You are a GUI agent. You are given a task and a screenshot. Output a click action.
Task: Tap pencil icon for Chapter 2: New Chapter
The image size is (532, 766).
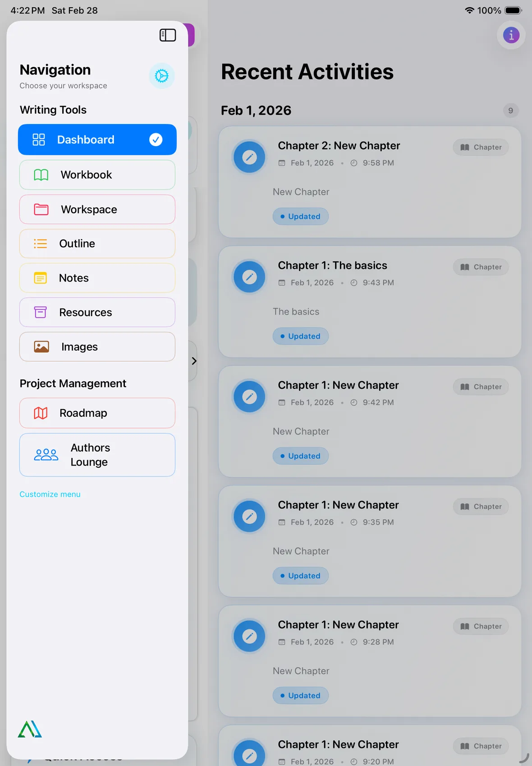tap(249, 157)
